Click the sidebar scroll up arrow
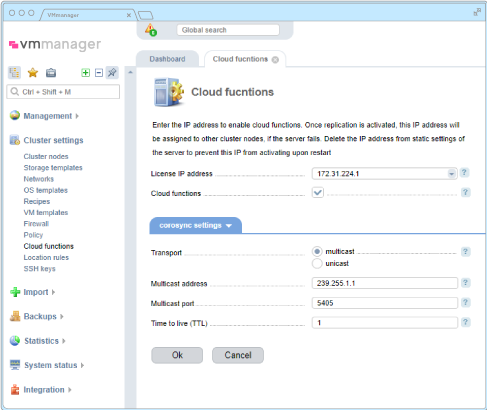 pyautogui.click(x=130, y=72)
